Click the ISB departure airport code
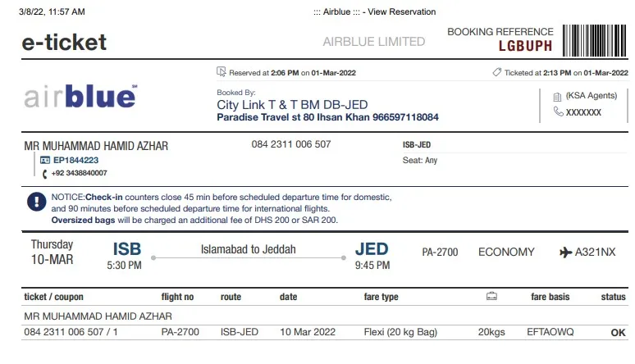 [127, 249]
